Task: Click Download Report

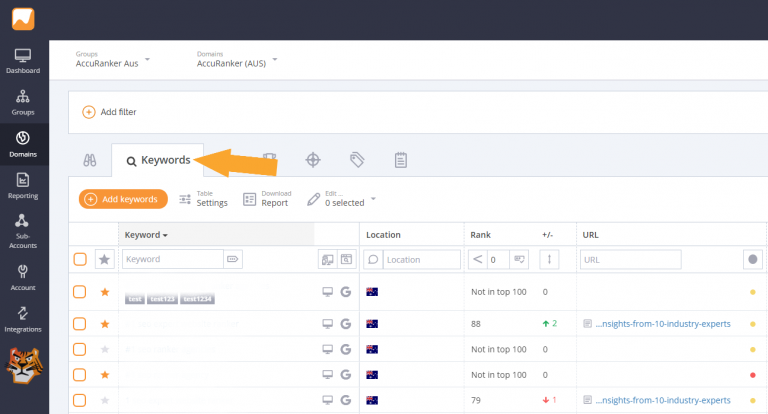Action: pos(267,199)
